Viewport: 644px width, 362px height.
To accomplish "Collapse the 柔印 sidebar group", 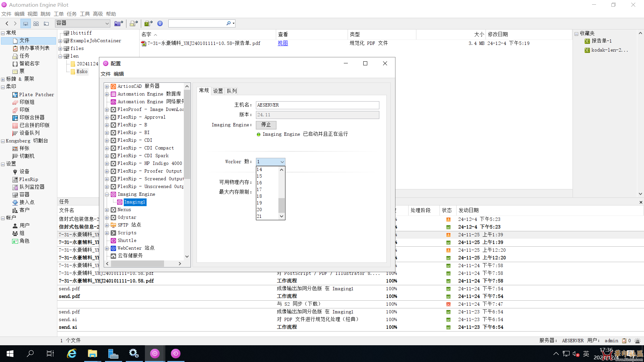I will [x=3, y=87].
